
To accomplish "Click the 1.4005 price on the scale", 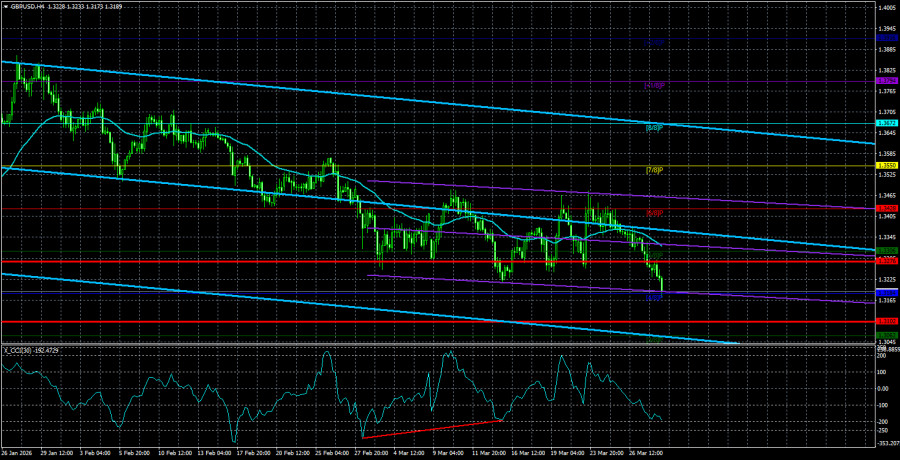I will 885,7.
